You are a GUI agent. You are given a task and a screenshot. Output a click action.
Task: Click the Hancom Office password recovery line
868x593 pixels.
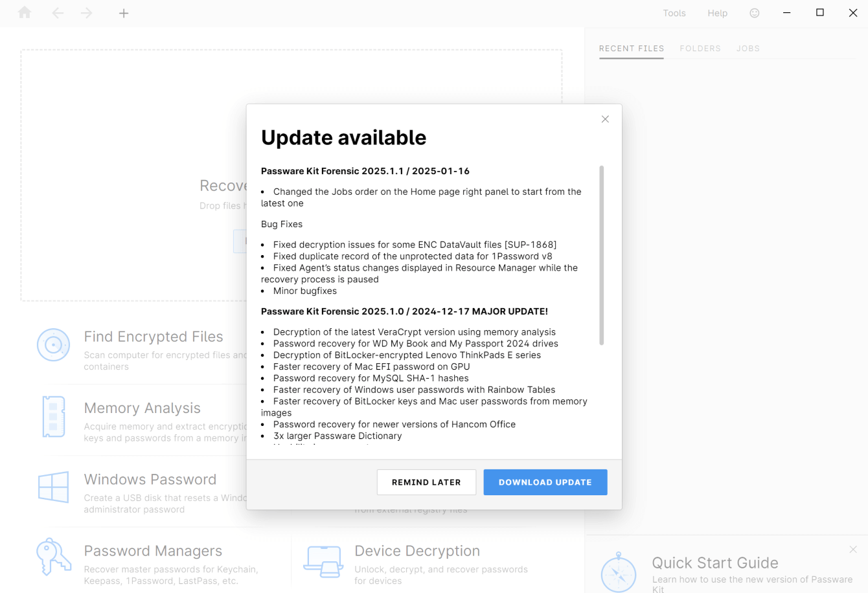tap(394, 424)
